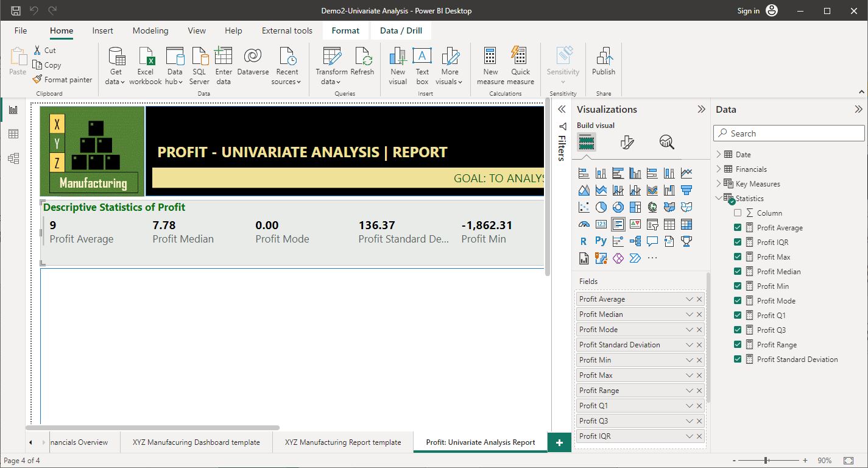
Task: Select the decomposition tree visual
Action: click(x=635, y=241)
